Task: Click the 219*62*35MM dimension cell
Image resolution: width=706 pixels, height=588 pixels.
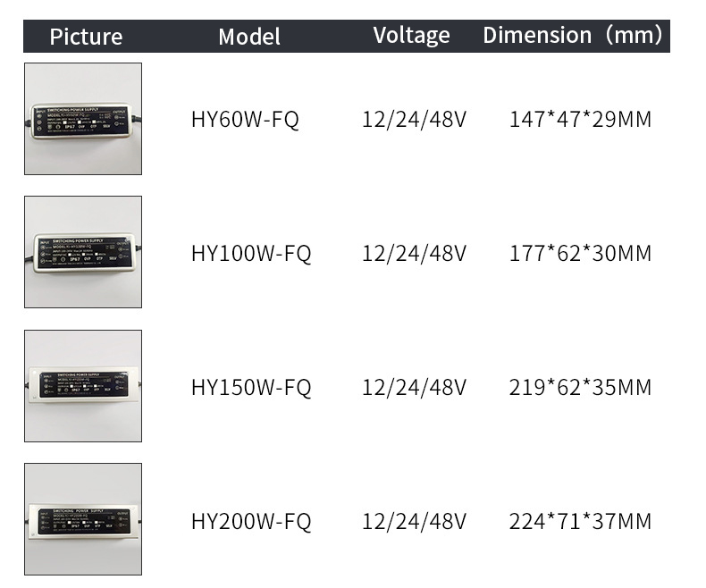Action: (580, 388)
